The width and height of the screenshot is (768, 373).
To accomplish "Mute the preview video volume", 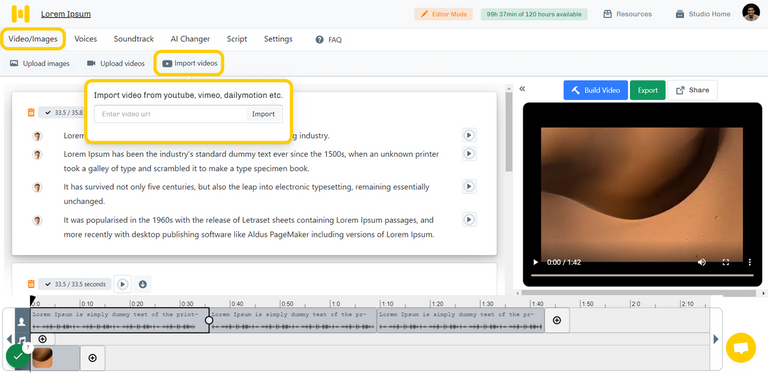I will (x=702, y=262).
